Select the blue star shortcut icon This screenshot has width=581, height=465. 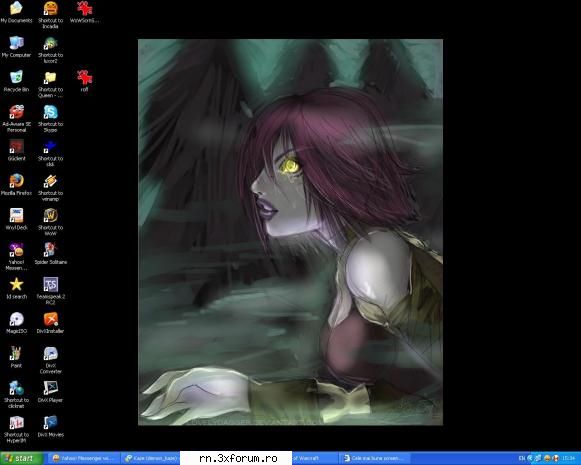point(50,153)
